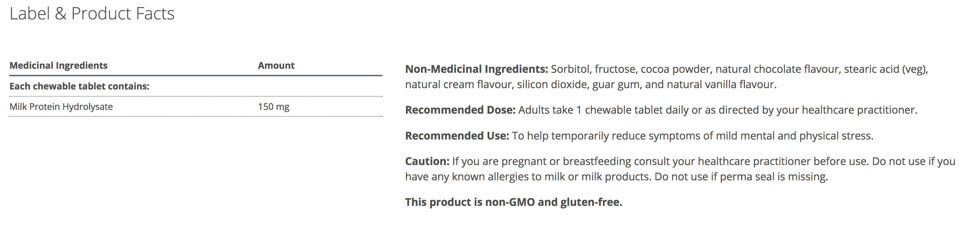Click the non-GMO and gluten-free statement
Image resolution: width=980 pixels, height=228 pixels.
coord(513,202)
